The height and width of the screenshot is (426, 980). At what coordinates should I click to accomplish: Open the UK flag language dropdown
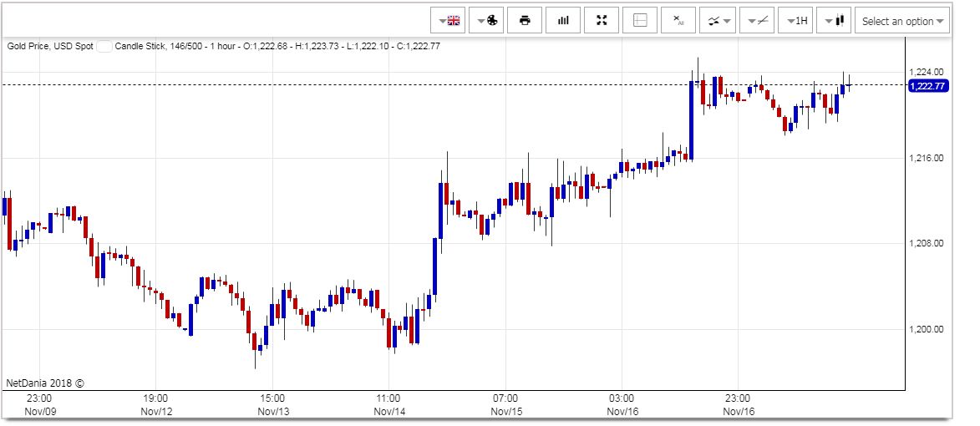tap(449, 21)
